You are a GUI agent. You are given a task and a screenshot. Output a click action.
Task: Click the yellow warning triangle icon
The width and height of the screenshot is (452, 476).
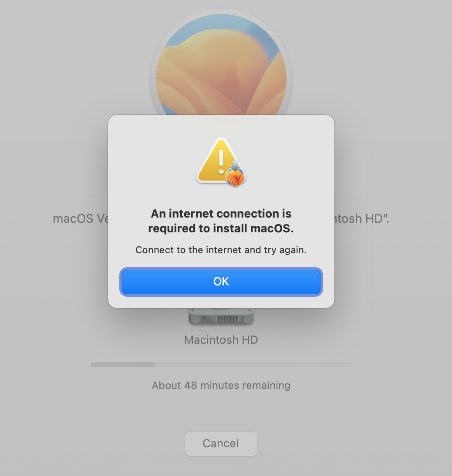coord(217,161)
